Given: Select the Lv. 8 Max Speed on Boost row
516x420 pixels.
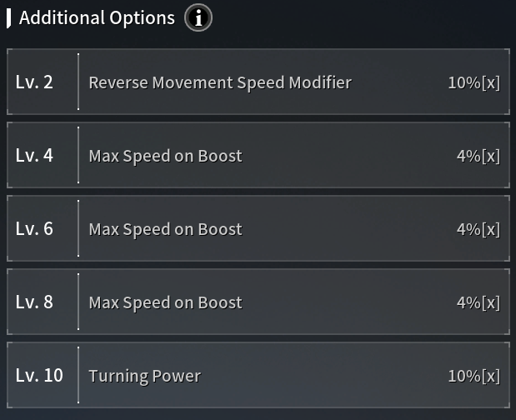Looking at the screenshot, I should click(x=258, y=302).
